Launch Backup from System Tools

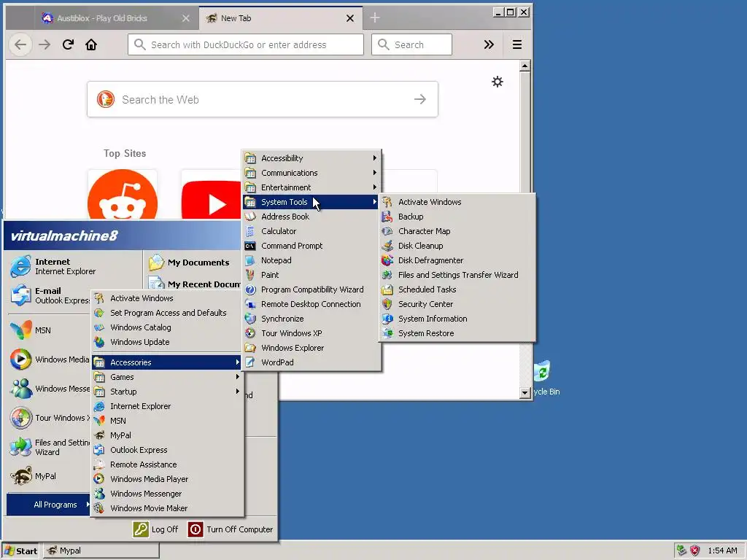pyautogui.click(x=457, y=217)
